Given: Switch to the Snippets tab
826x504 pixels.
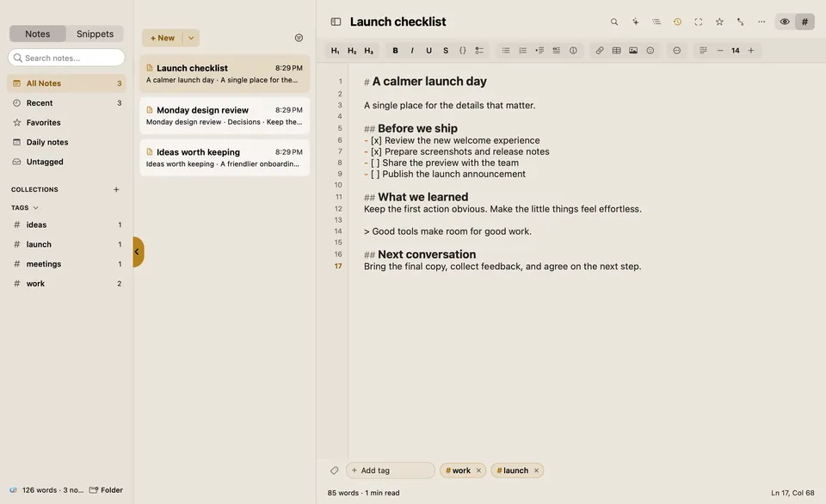Looking at the screenshot, I should [95, 34].
